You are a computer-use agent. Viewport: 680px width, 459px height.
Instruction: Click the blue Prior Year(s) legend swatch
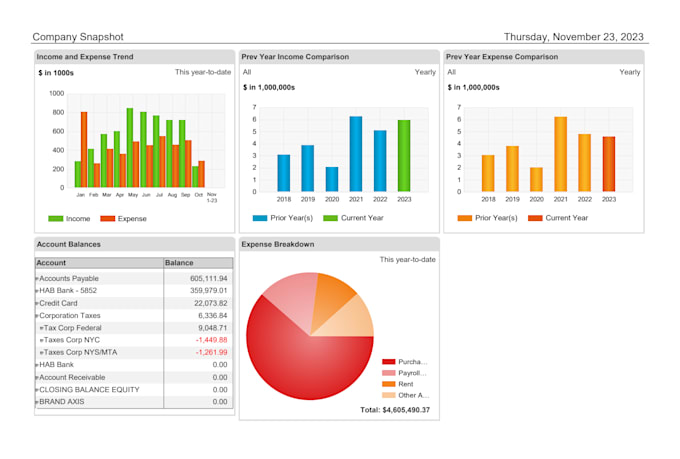[260, 218]
